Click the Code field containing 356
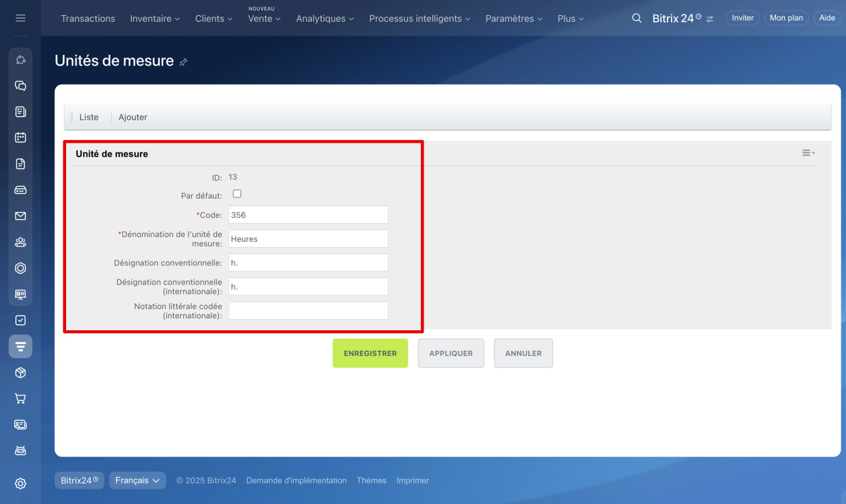The image size is (846, 504). [x=308, y=215]
